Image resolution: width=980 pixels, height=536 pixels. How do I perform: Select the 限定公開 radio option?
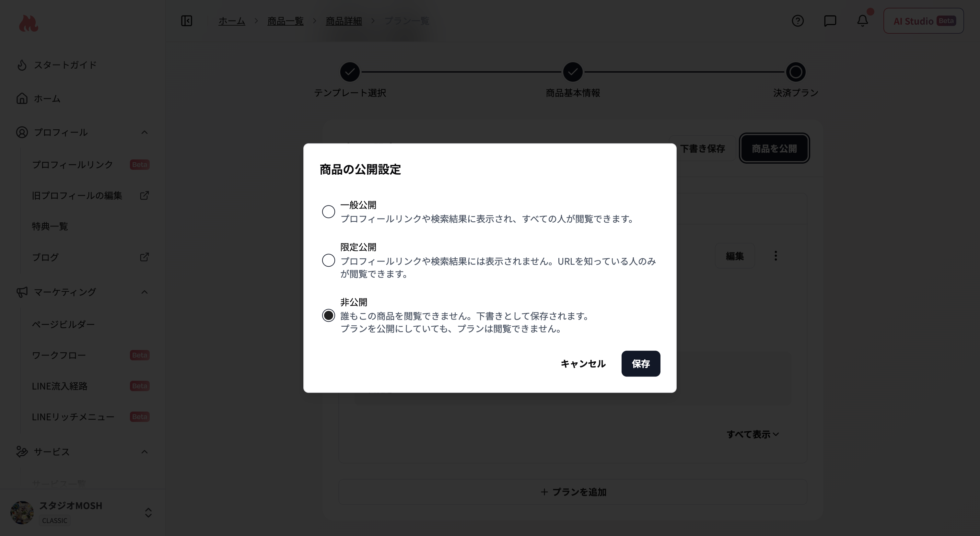(x=328, y=260)
